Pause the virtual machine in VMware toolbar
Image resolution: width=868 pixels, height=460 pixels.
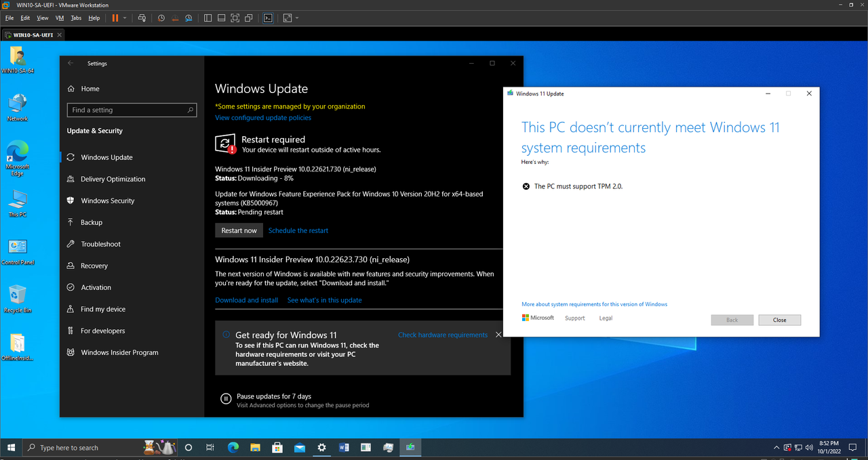click(x=115, y=18)
